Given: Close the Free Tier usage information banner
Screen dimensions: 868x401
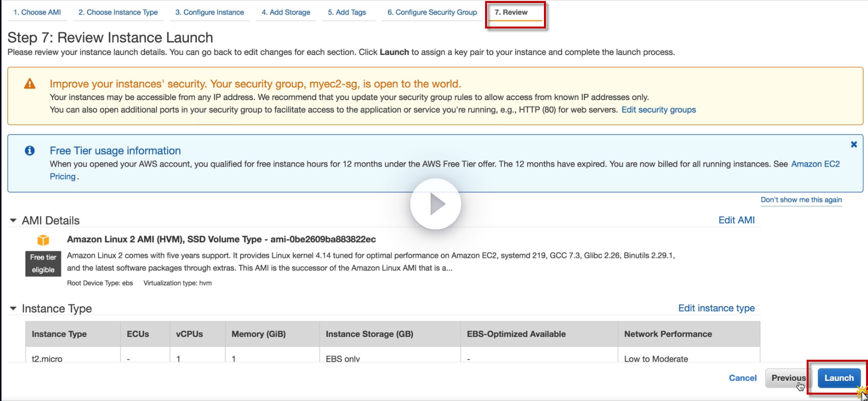Looking at the screenshot, I should click(x=854, y=144).
